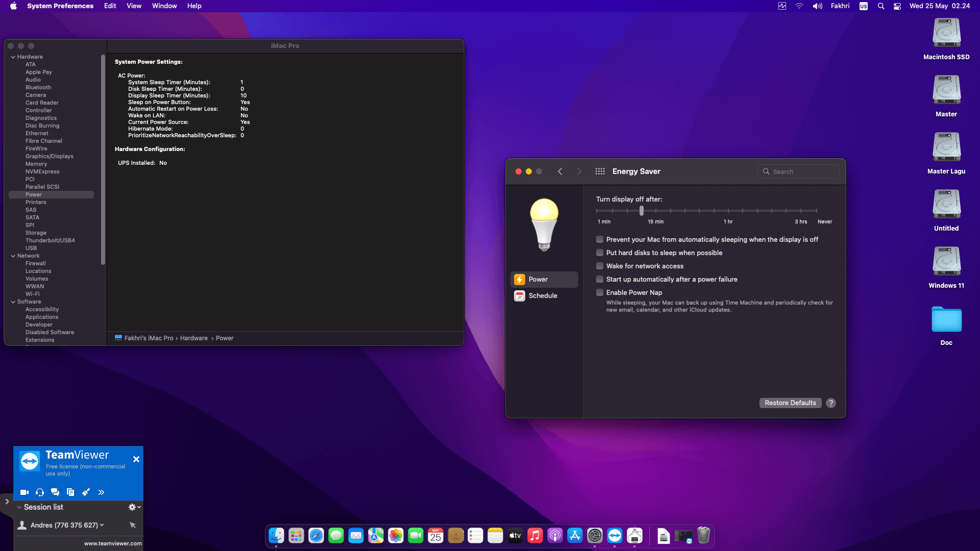Open the View menu
Screen dimensions: 980x551
tap(134, 6)
